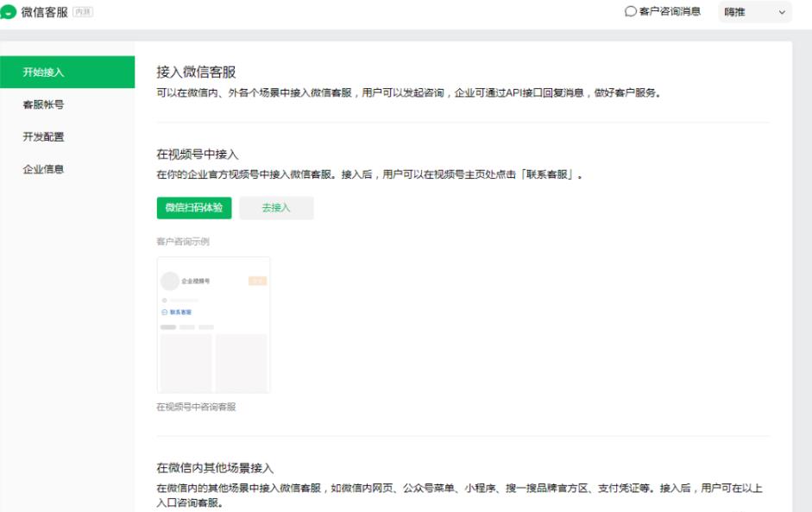Click the 内测 badge beside the title
This screenshot has width=812, height=512.
tap(83, 12)
